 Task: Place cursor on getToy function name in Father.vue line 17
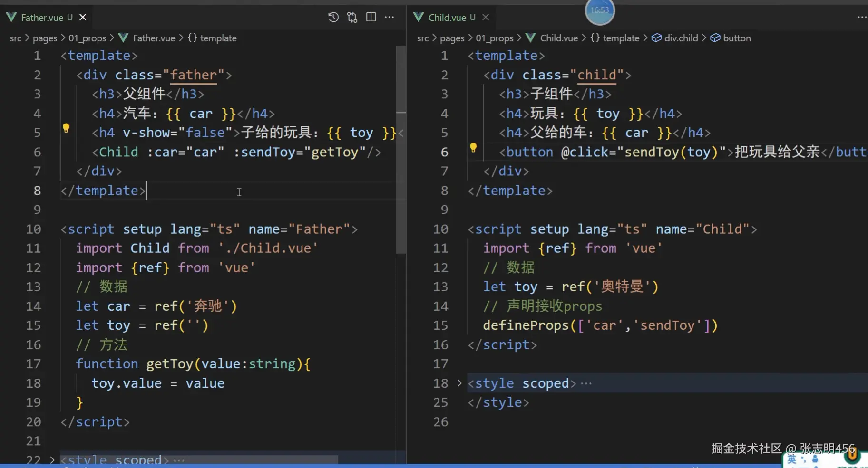(x=170, y=364)
